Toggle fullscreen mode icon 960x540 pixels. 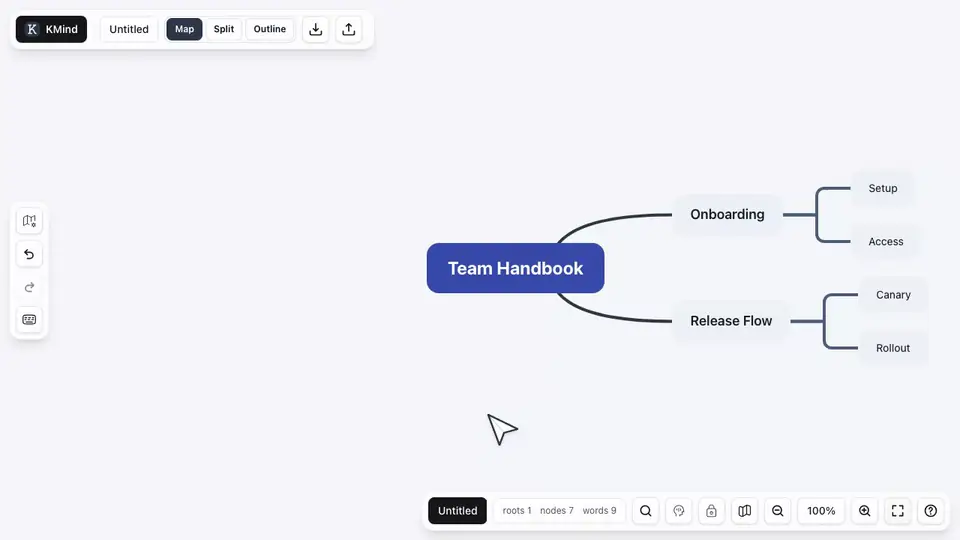[x=898, y=511]
